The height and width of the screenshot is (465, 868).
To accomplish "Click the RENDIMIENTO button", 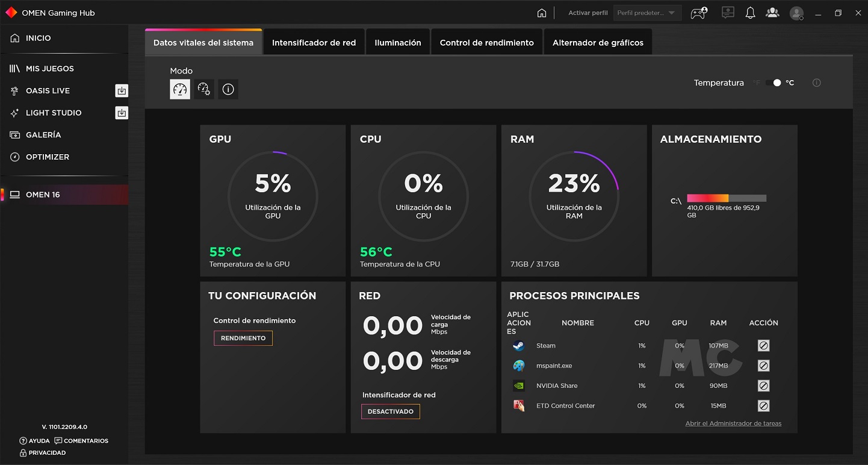I will pyautogui.click(x=243, y=338).
